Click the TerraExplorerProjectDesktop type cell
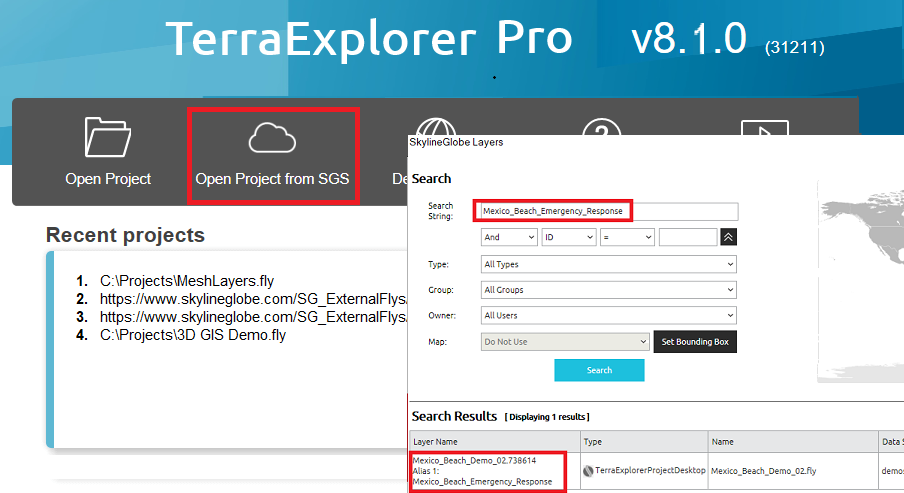 click(644, 471)
